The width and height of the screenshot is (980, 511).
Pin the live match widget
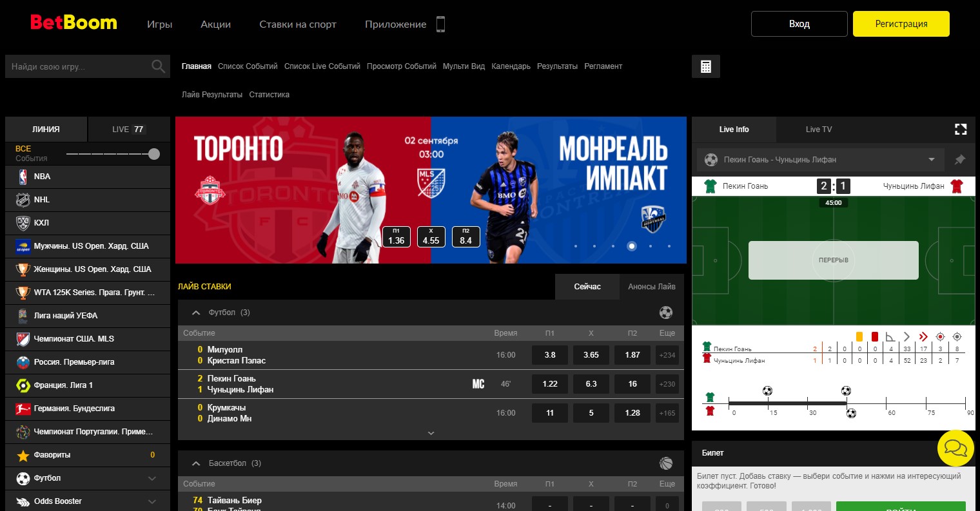tap(960, 160)
